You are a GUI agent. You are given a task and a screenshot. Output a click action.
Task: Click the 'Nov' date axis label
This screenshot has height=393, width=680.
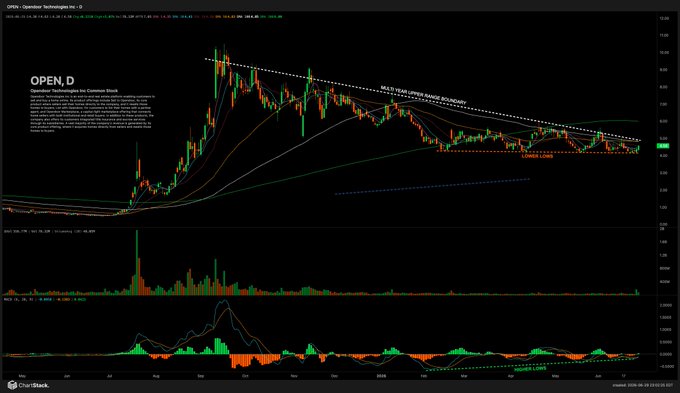294,376
